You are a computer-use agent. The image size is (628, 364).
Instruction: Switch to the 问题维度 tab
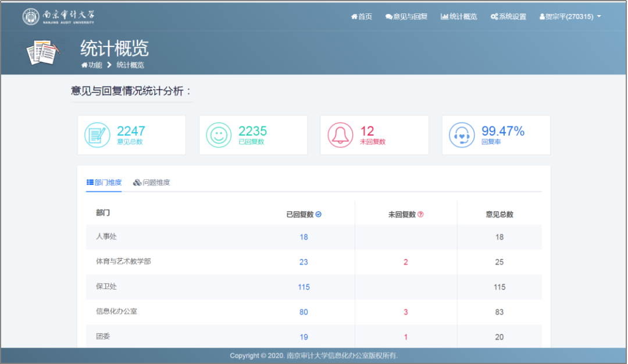coord(152,183)
